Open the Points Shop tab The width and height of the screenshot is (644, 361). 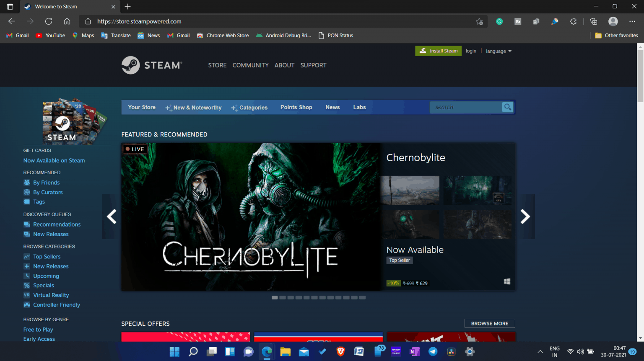(x=296, y=107)
